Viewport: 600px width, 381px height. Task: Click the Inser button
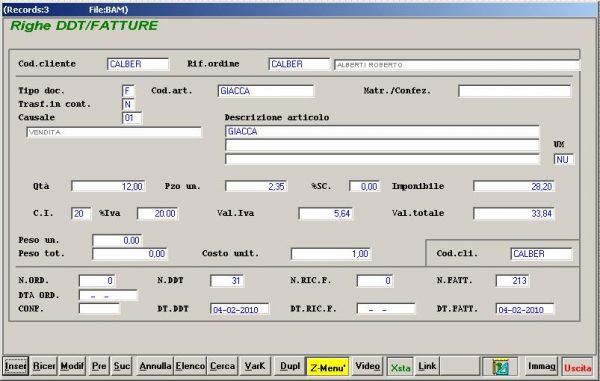[16, 366]
